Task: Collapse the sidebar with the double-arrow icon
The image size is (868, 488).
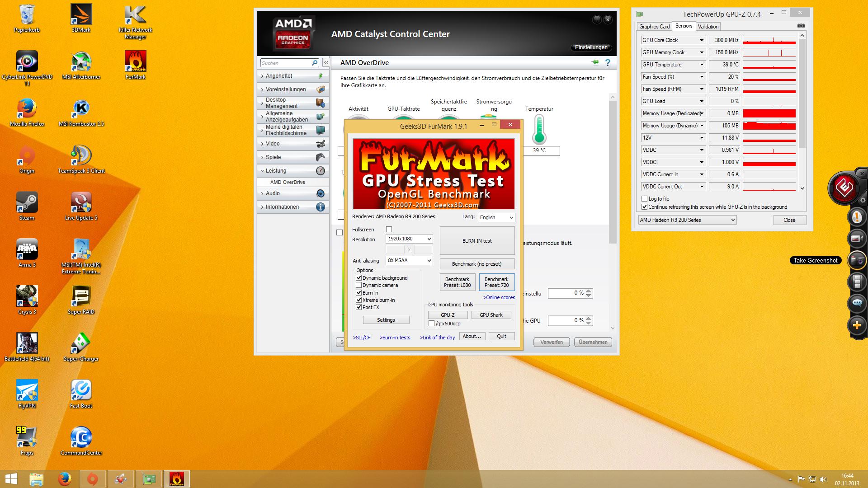Action: (x=325, y=63)
